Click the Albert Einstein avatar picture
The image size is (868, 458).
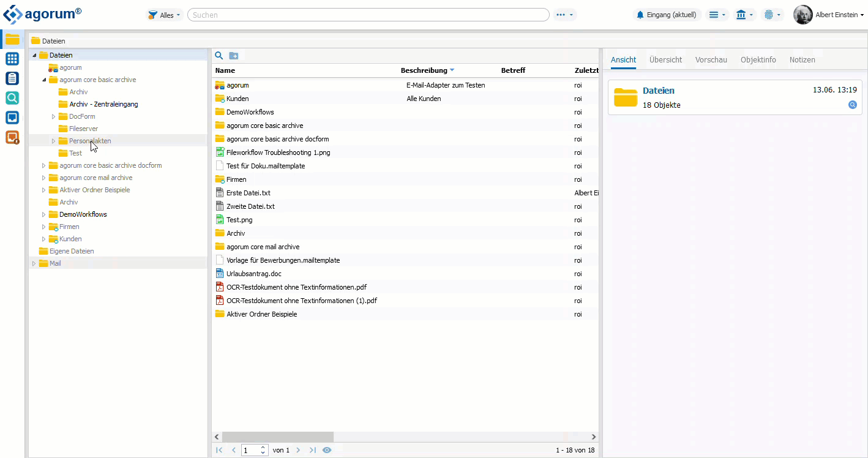click(803, 15)
